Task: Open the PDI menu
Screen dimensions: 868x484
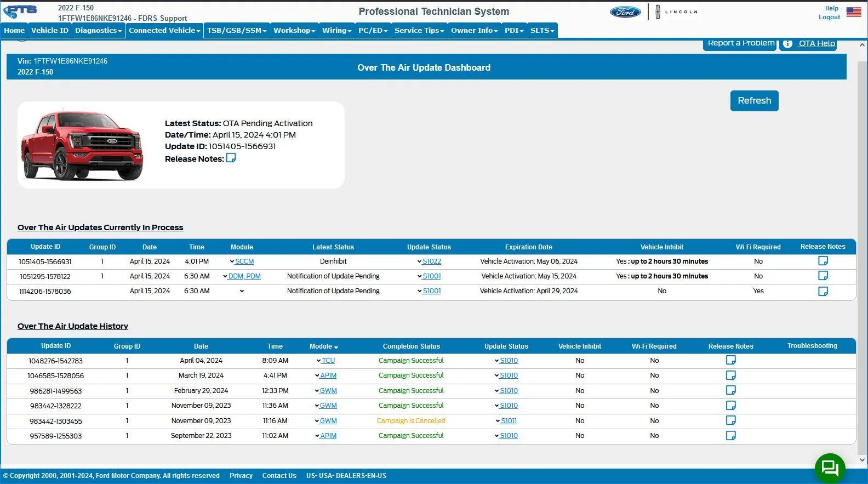Action: click(x=514, y=31)
